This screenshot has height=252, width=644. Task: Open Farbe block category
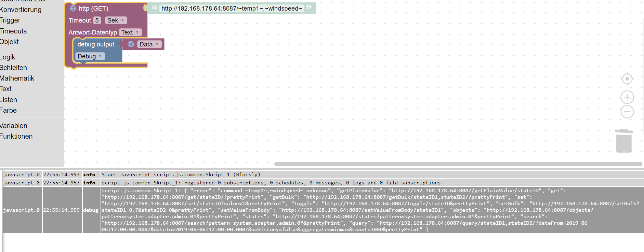[x=9, y=110]
